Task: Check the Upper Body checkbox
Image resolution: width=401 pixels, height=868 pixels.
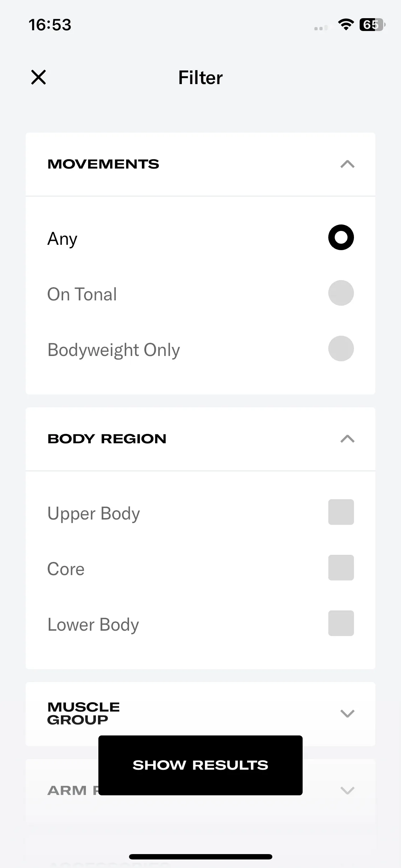Action: [341, 512]
